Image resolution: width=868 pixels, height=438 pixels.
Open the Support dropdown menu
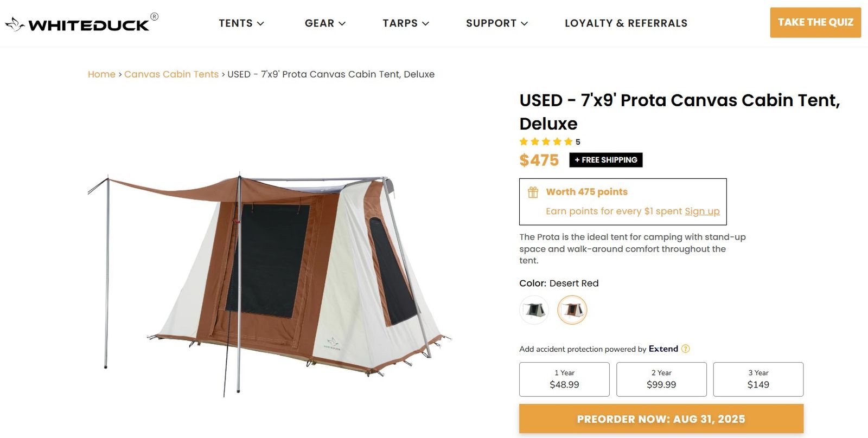point(496,23)
